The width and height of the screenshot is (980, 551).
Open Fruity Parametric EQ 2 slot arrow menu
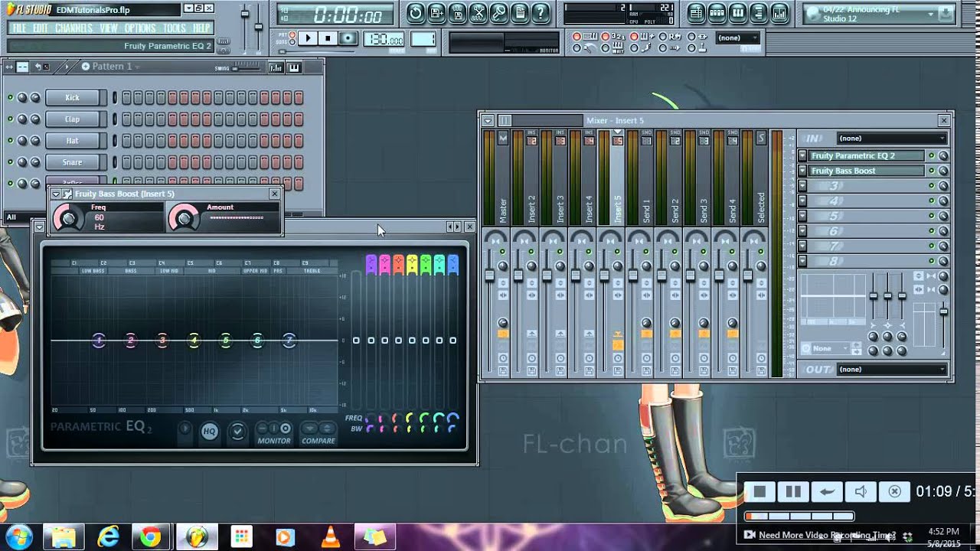point(802,155)
